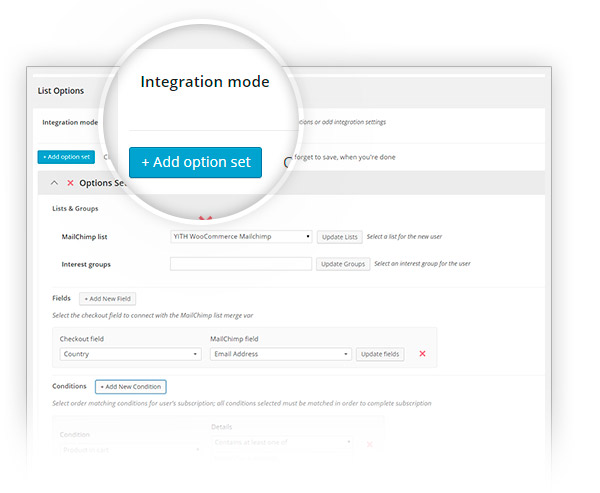Click the magnified Add option set button
The width and height of the screenshot is (600, 493).
click(195, 162)
